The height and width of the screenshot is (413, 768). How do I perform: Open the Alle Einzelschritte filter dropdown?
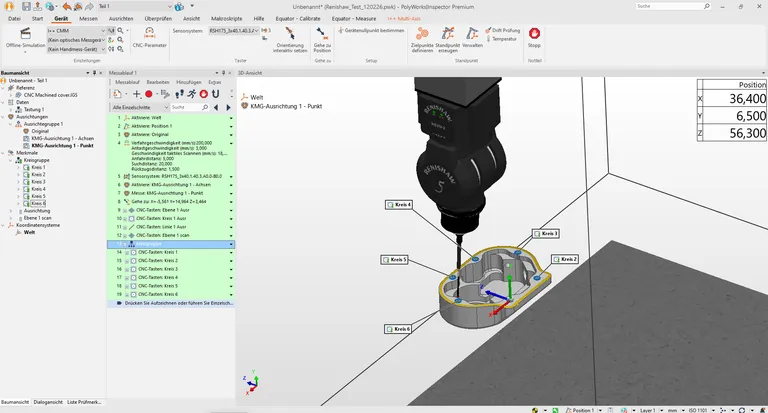(x=166, y=107)
